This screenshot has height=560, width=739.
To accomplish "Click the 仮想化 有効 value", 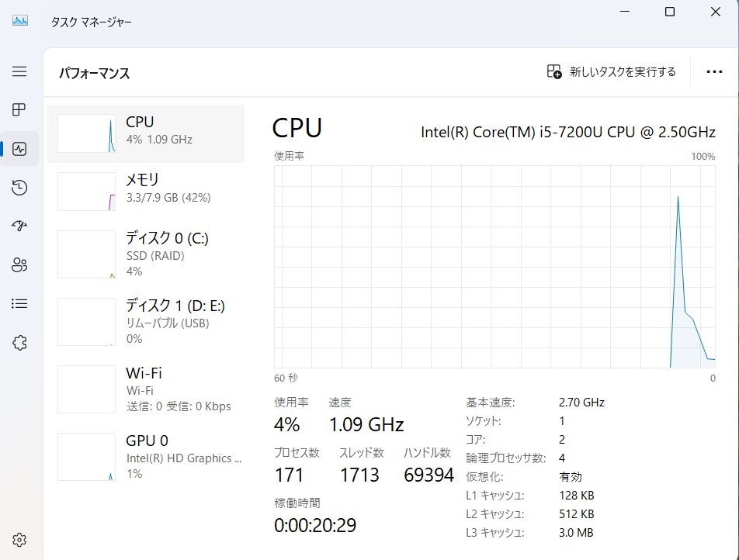I will [x=571, y=477].
